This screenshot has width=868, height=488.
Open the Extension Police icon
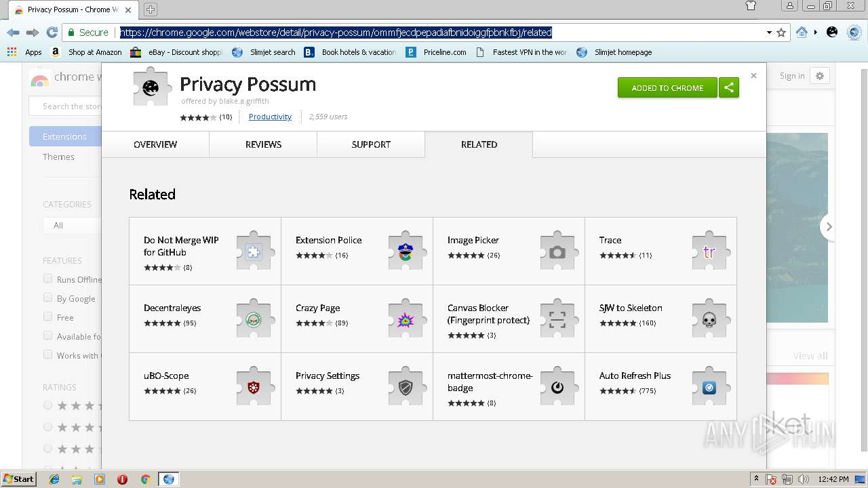(406, 251)
